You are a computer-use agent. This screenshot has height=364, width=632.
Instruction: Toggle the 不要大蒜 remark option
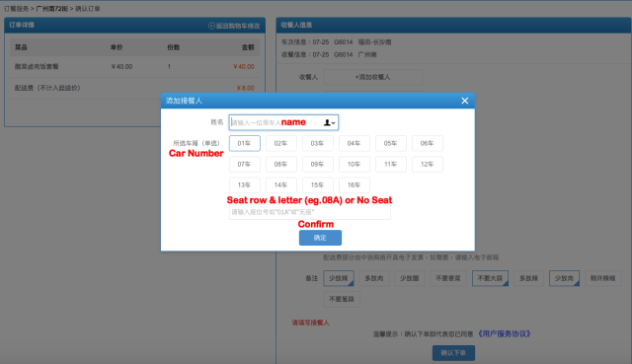[x=490, y=278]
